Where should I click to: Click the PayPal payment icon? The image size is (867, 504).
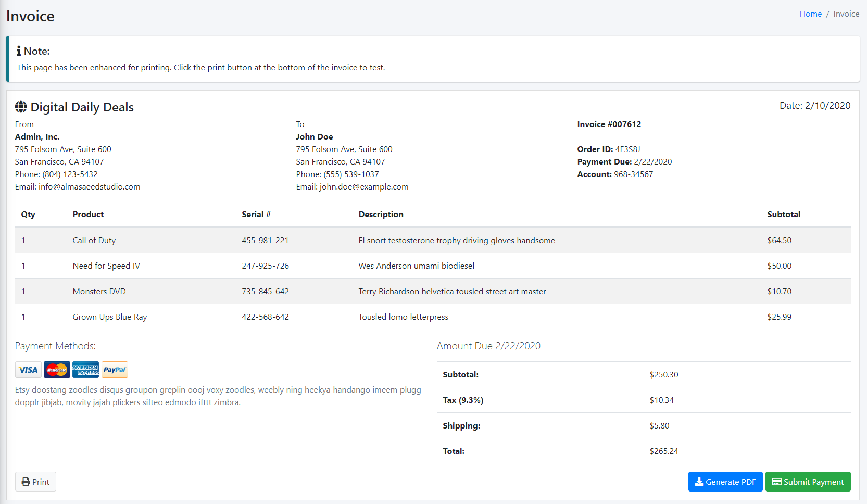115,370
